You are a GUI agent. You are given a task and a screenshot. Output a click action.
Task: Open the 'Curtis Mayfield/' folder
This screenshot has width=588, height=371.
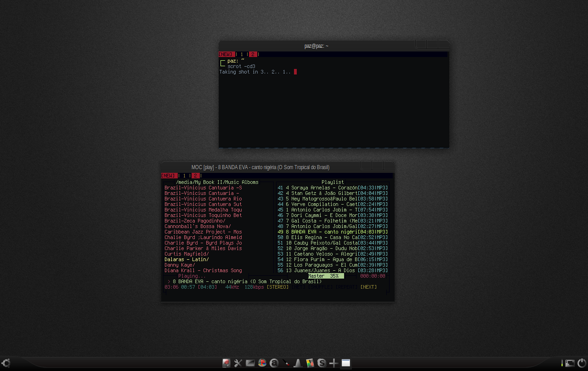click(x=187, y=254)
